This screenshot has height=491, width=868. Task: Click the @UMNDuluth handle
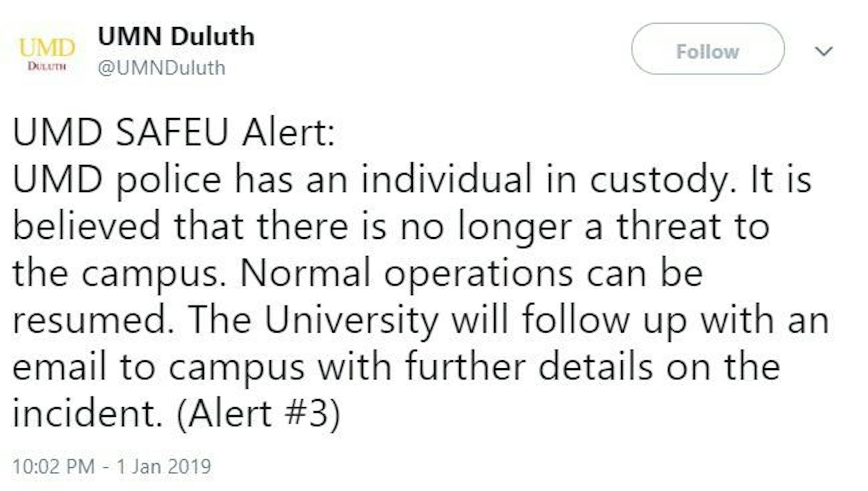click(162, 68)
